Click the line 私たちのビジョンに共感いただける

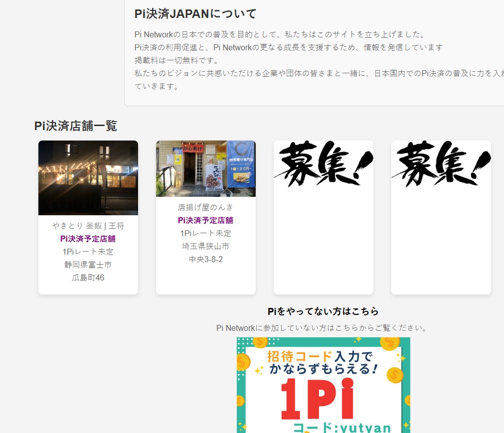[319, 73]
